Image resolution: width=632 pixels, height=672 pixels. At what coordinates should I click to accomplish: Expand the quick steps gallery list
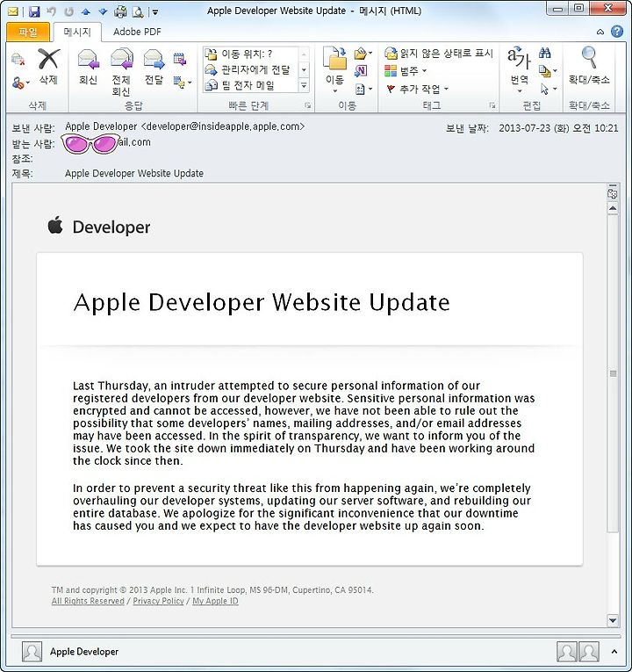304,85
